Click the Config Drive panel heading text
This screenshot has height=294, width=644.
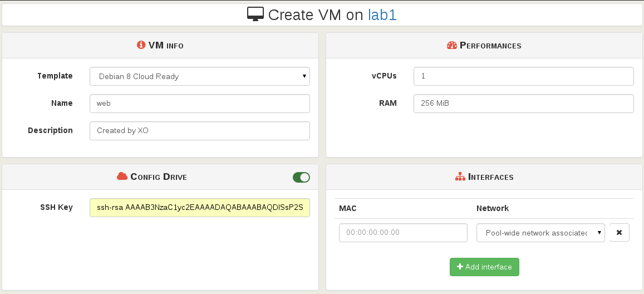point(159,177)
